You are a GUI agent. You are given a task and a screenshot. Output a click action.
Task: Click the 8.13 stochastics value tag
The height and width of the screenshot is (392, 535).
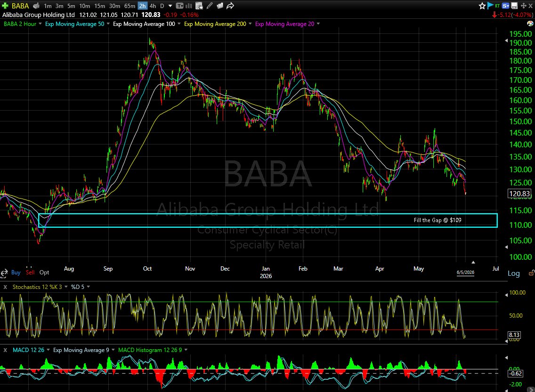tap(514, 335)
